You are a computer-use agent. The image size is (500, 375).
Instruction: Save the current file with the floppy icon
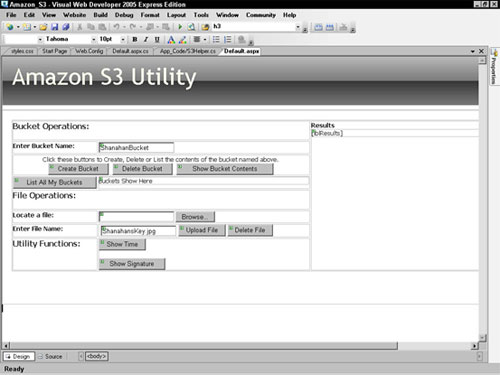click(55, 27)
